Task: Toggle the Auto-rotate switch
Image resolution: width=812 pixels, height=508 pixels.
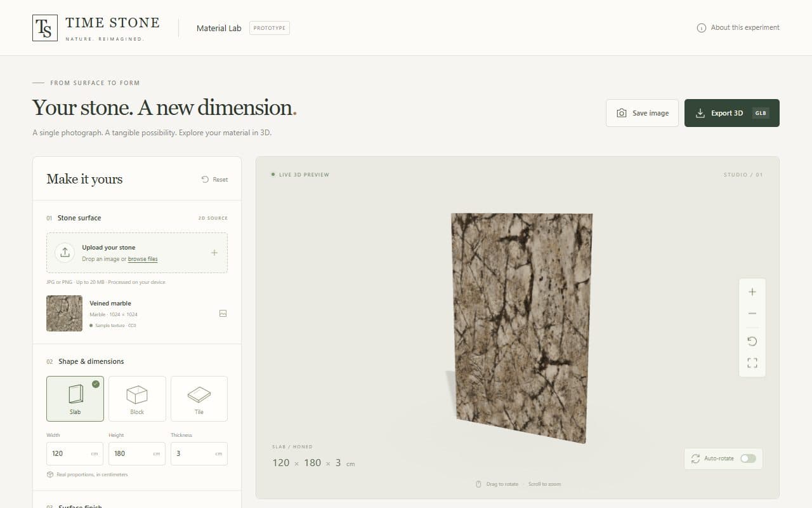Action: [x=748, y=458]
